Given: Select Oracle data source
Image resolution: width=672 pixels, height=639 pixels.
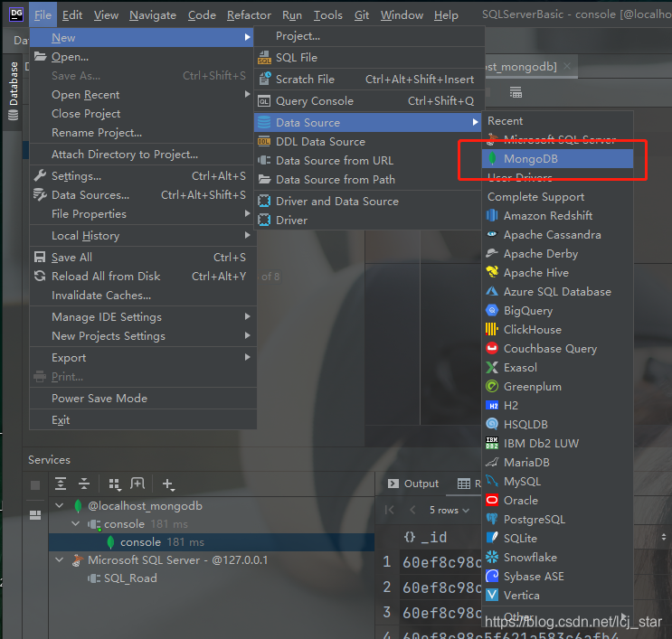Looking at the screenshot, I should click(557, 500).
